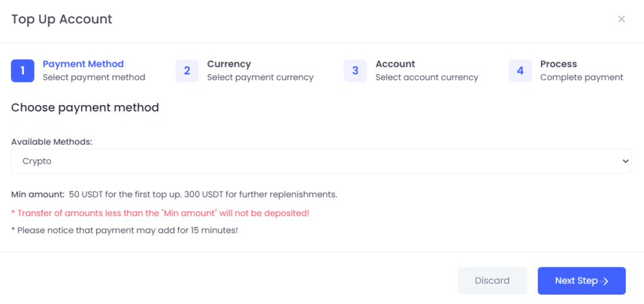The width and height of the screenshot is (644, 304).
Task: Go to the Process step label
Action: point(558,64)
